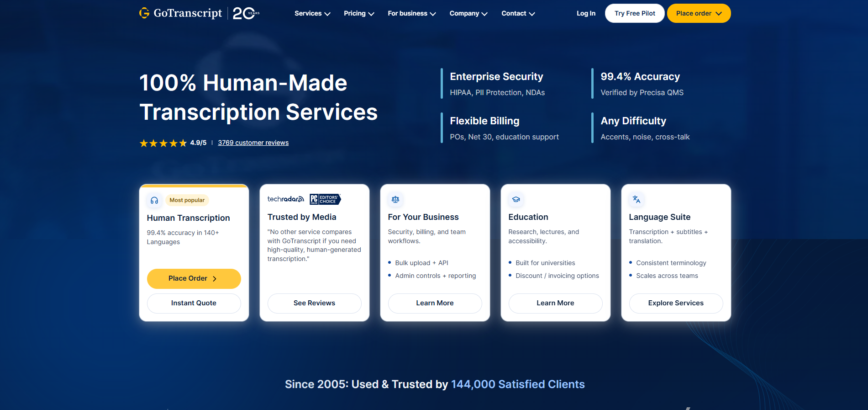This screenshot has height=410, width=868.
Task: Expand the For business menu
Action: point(411,14)
